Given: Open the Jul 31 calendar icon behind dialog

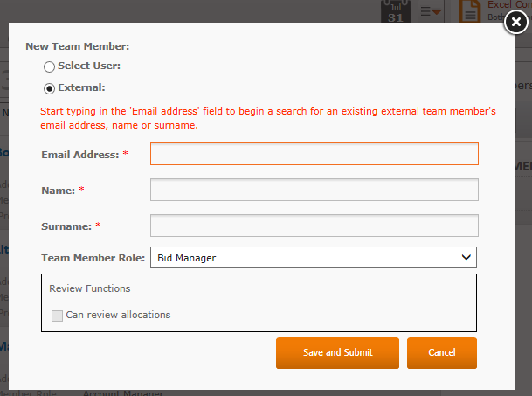Looking at the screenshot, I should (x=396, y=11).
